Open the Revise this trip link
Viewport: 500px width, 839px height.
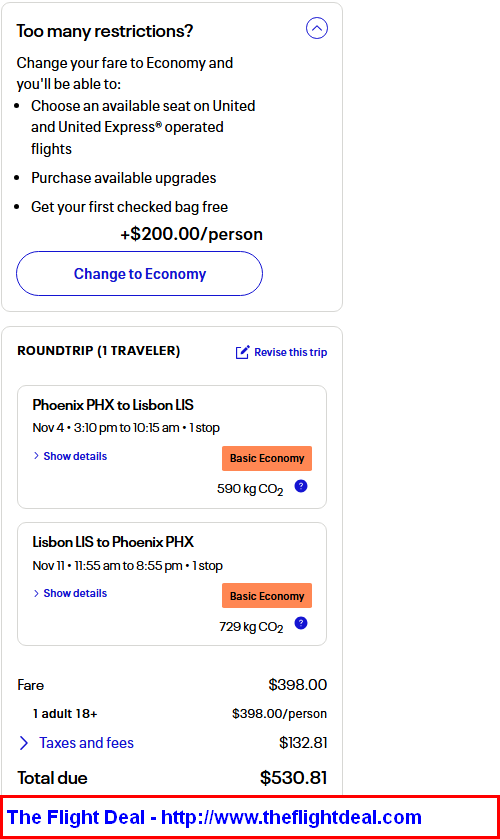(x=290, y=352)
